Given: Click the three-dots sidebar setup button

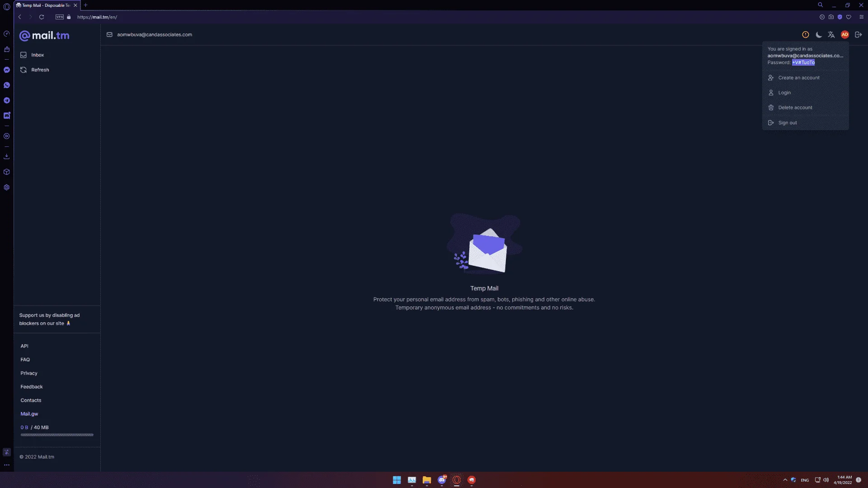Looking at the screenshot, I should point(7,465).
